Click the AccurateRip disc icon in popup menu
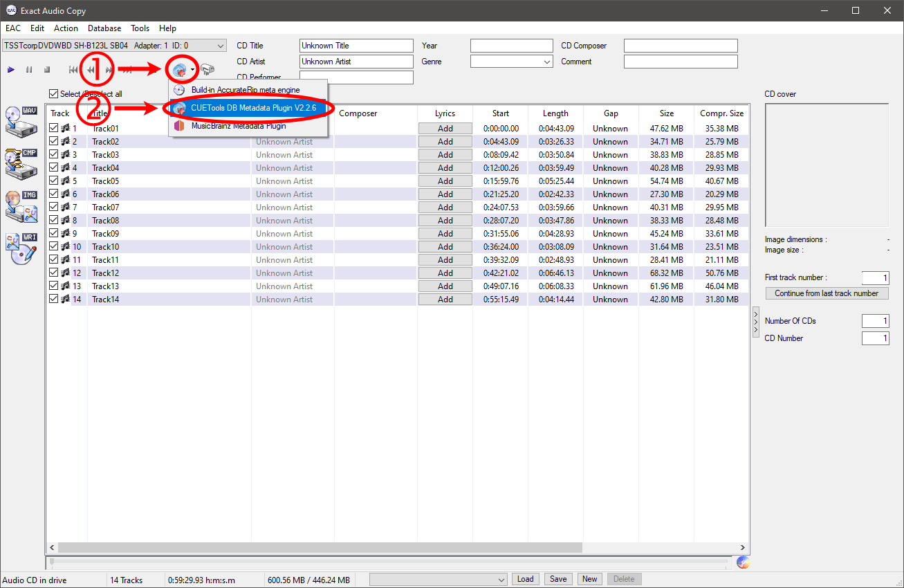Image resolution: width=904 pixels, height=588 pixels. coord(179,90)
